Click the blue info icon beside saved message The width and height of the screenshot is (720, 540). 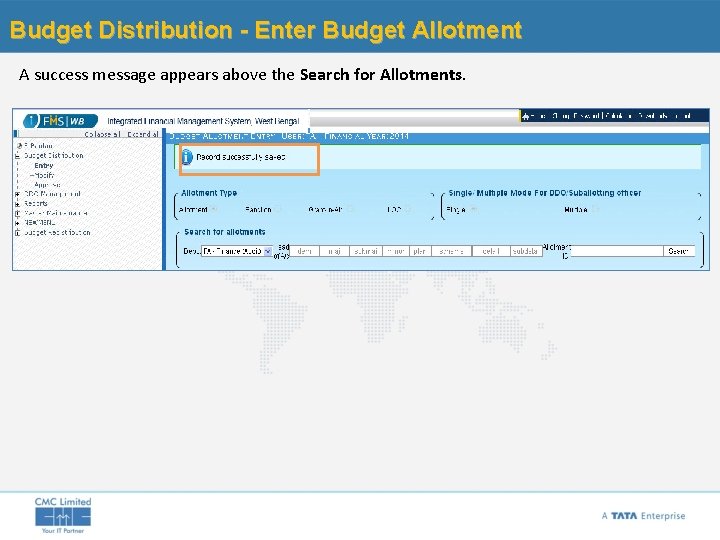(x=186, y=157)
